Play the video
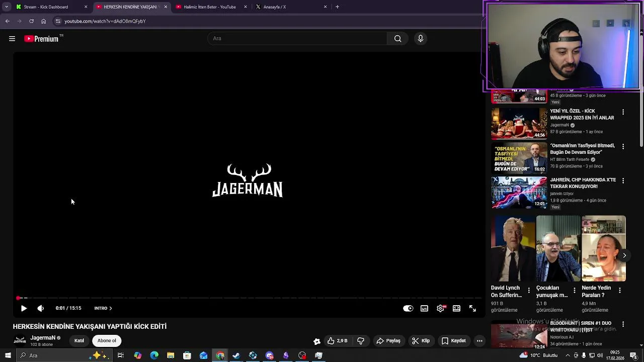 [x=24, y=308]
